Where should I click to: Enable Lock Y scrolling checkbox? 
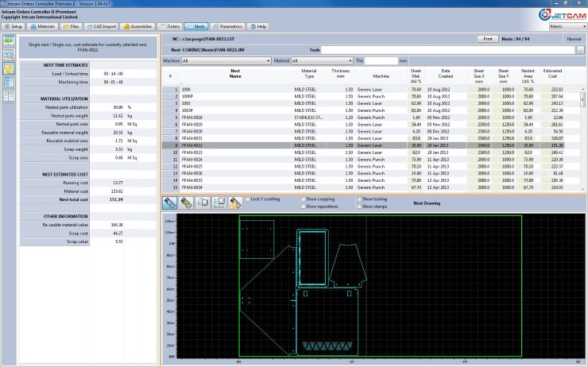coord(247,199)
